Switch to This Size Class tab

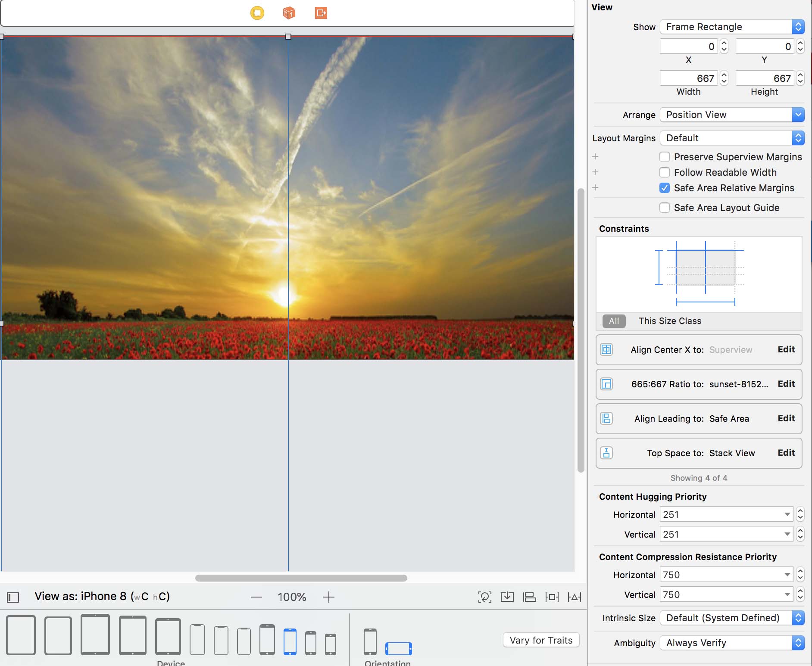670,321
